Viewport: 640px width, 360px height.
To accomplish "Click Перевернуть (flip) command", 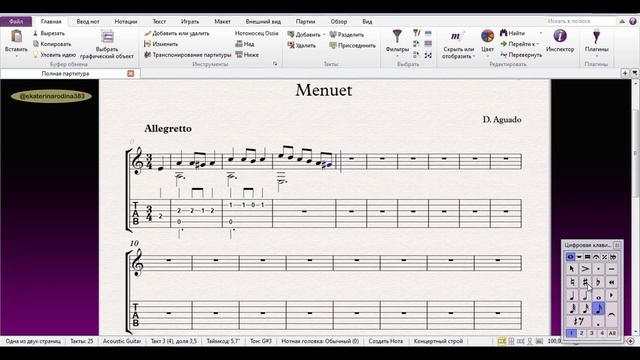I will tap(521, 55).
